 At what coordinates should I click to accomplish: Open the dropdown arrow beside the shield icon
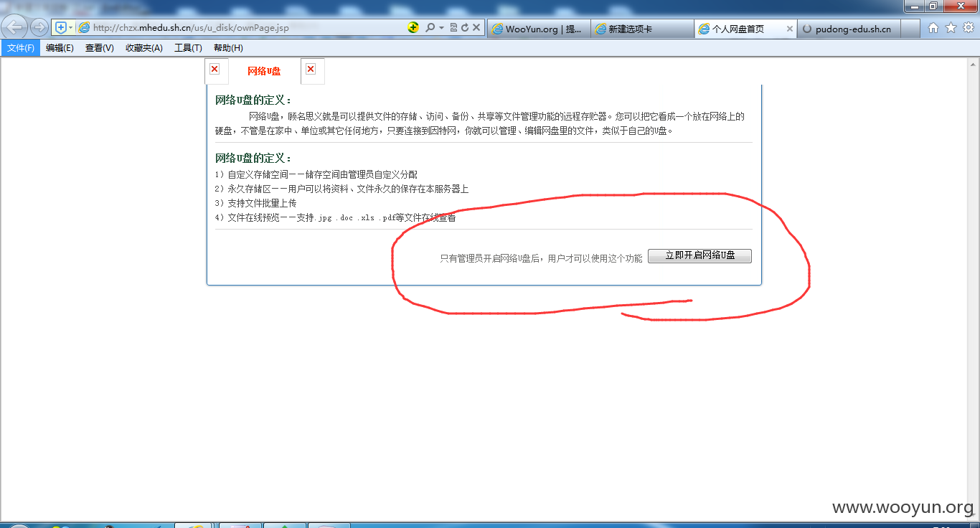click(x=70, y=28)
